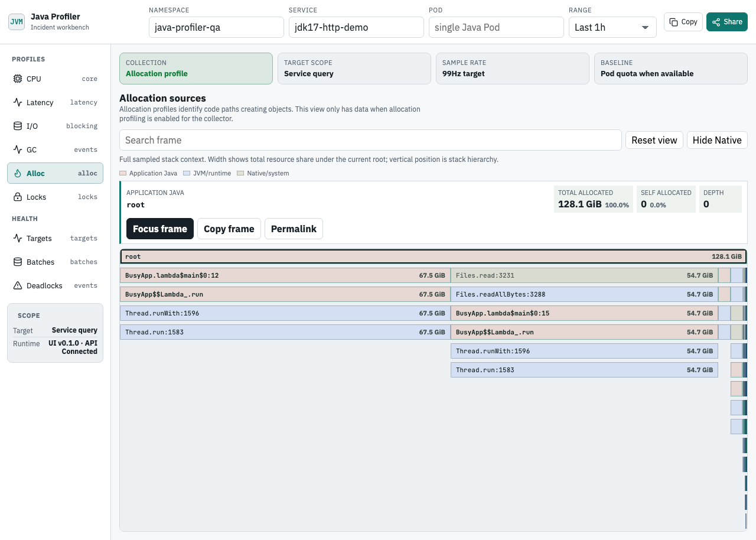This screenshot has width=756, height=540.
Task: Click the Self Allocated 0 stat
Action: coord(666,199)
